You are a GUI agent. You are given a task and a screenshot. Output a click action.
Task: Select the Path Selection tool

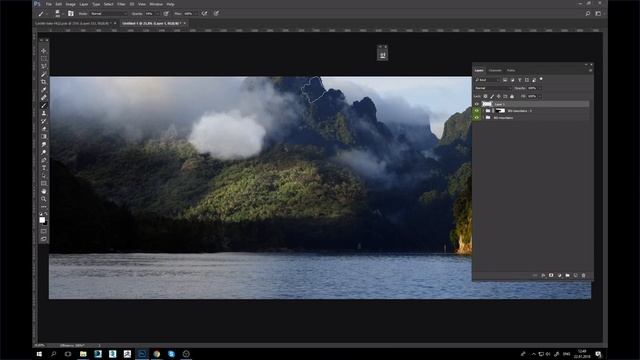[x=44, y=175]
